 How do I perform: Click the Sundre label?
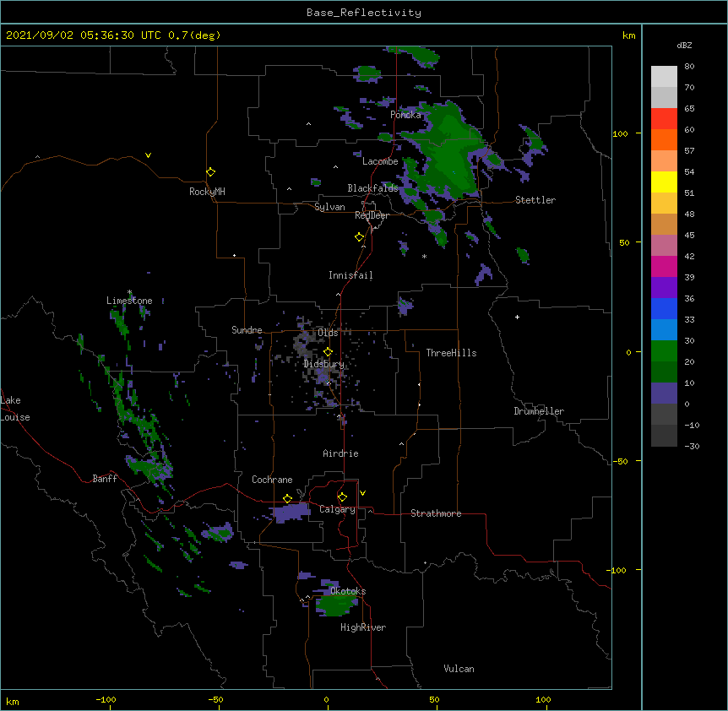click(247, 330)
